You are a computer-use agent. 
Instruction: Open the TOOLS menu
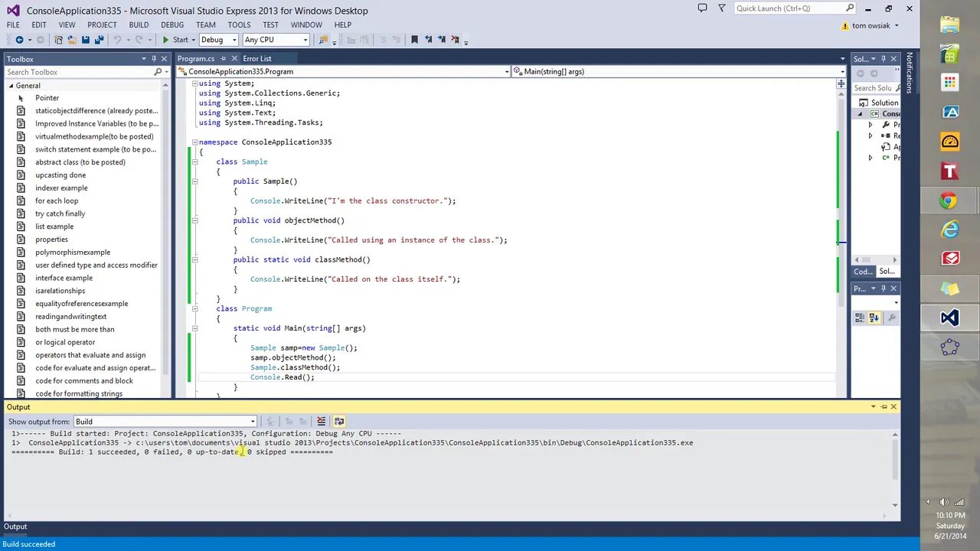coord(239,24)
